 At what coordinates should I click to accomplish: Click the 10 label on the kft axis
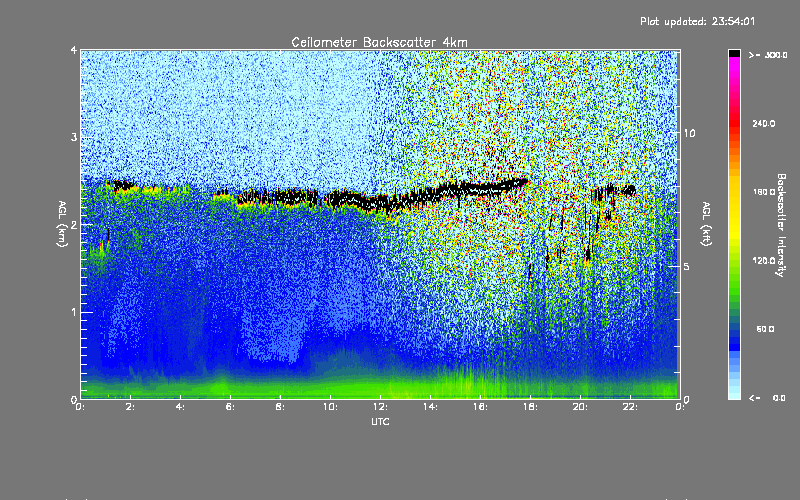(x=689, y=133)
